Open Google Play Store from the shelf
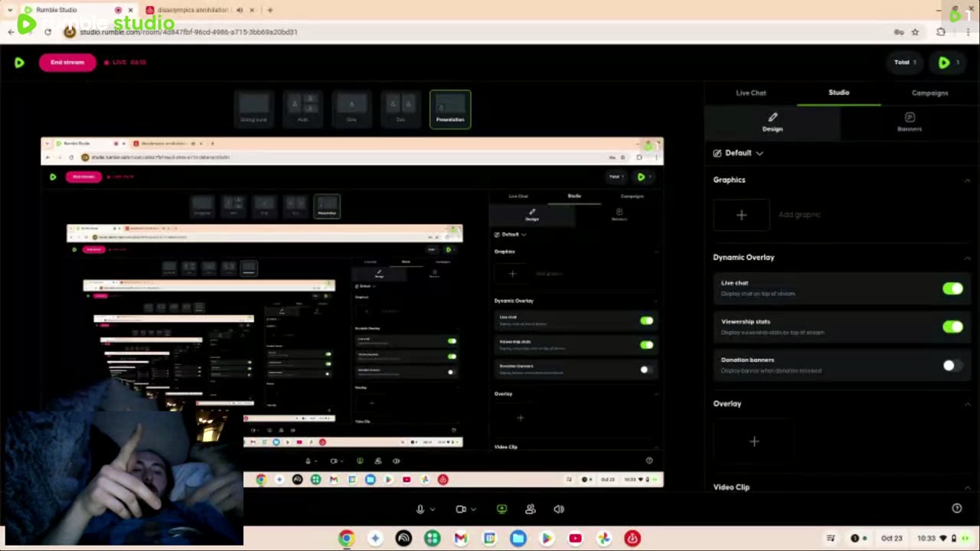The width and height of the screenshot is (980, 551). pyautogui.click(x=547, y=538)
